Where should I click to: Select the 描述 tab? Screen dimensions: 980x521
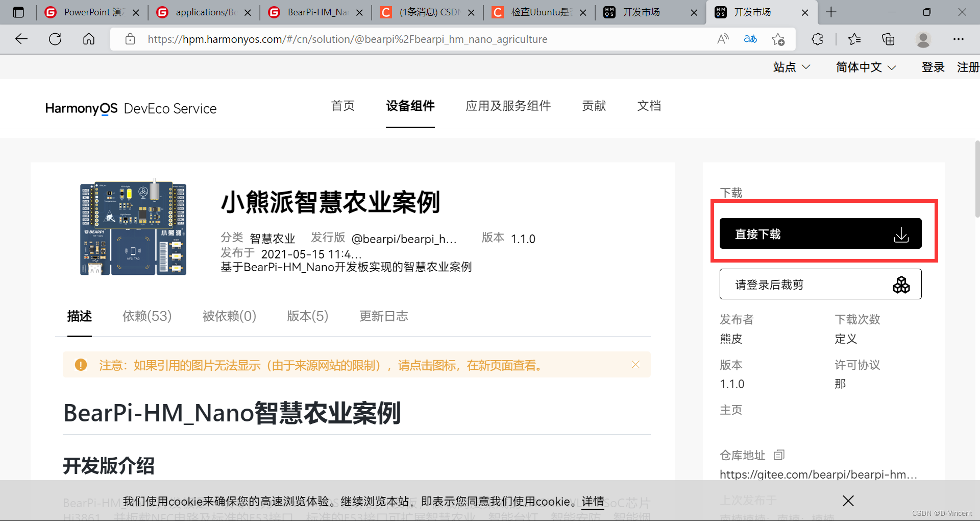click(80, 316)
